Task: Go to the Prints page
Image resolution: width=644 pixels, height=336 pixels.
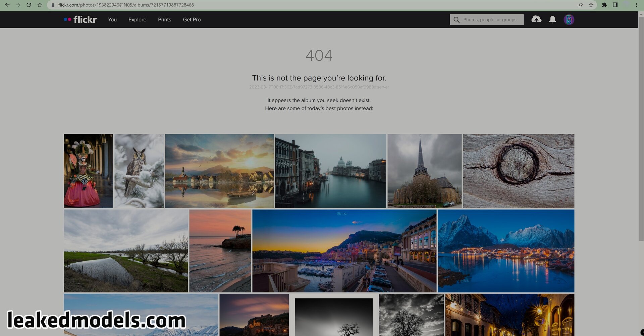Action: (x=164, y=20)
